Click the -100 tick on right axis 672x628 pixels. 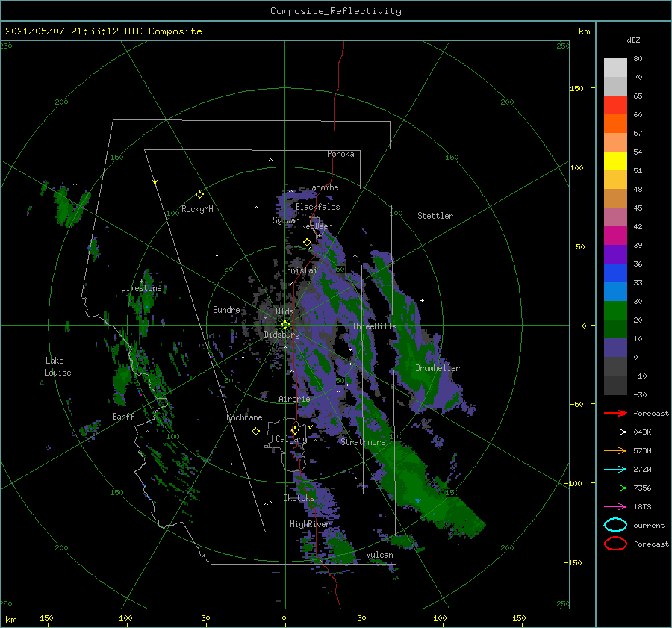coord(574,483)
